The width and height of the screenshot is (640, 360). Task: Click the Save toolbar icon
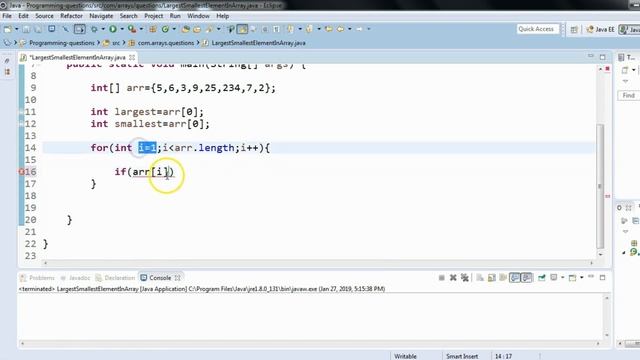point(26,29)
